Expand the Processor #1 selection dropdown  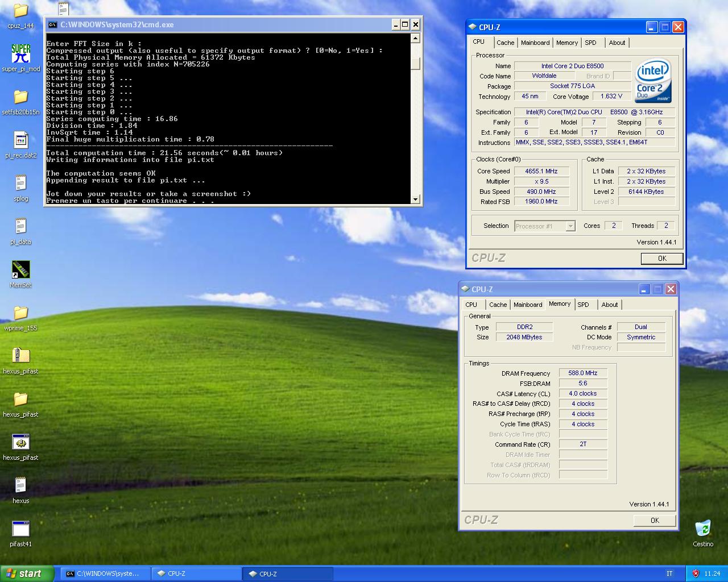(570, 226)
